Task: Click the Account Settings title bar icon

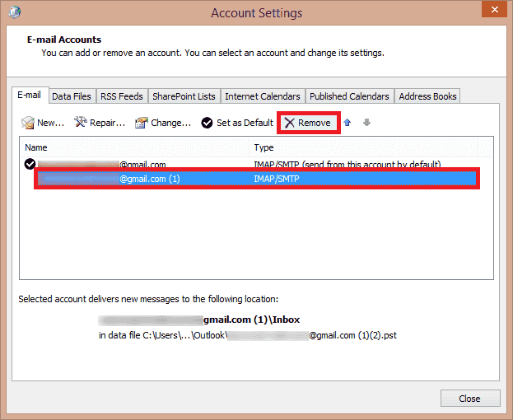Action: (x=14, y=12)
